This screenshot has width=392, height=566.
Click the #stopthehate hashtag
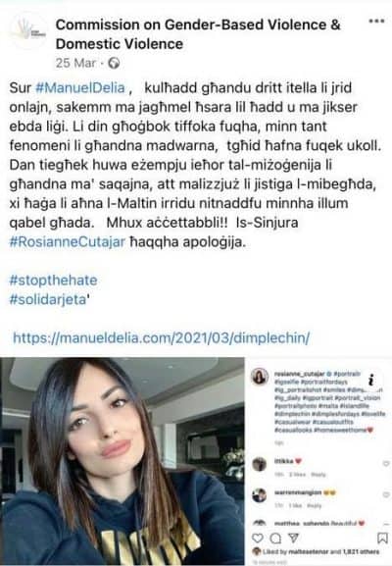pyautogui.click(x=53, y=281)
